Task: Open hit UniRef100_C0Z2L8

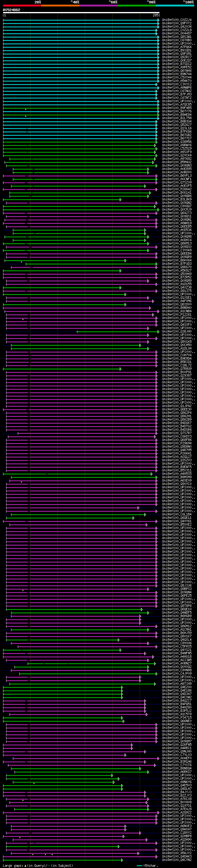Action: tap(177, 30)
